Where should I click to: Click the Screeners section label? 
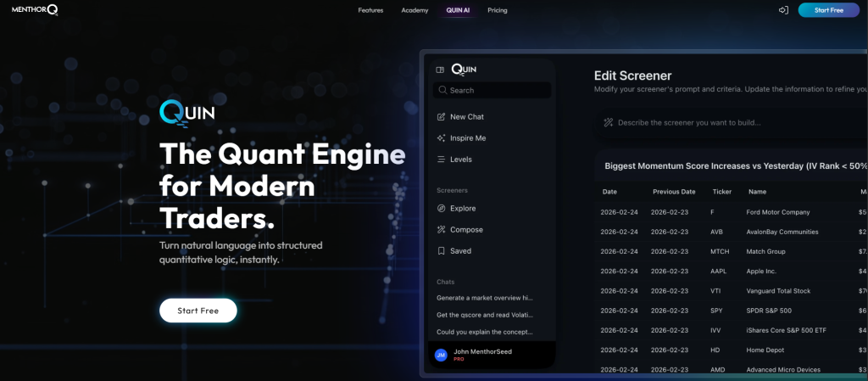452,190
